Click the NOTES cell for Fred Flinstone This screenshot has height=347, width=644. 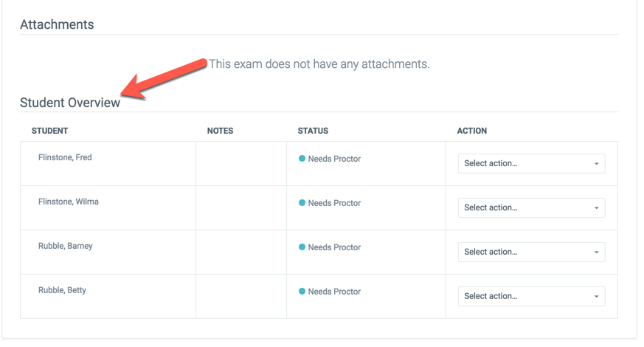(241, 164)
